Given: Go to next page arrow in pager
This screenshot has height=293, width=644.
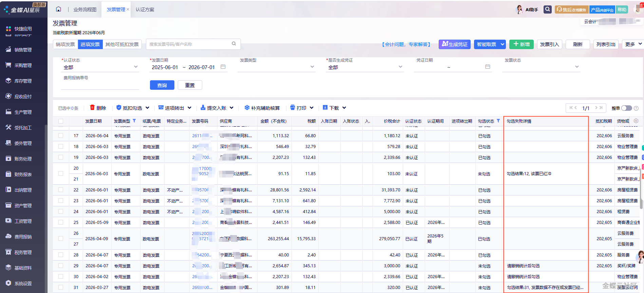Looking at the screenshot, I should point(596,108).
